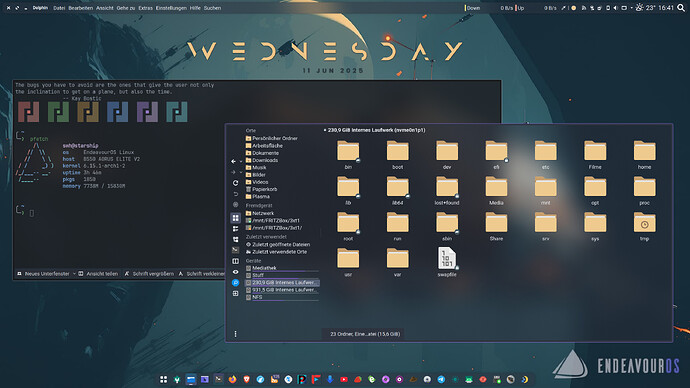
Task: Open the Extras menu
Action: pos(146,8)
